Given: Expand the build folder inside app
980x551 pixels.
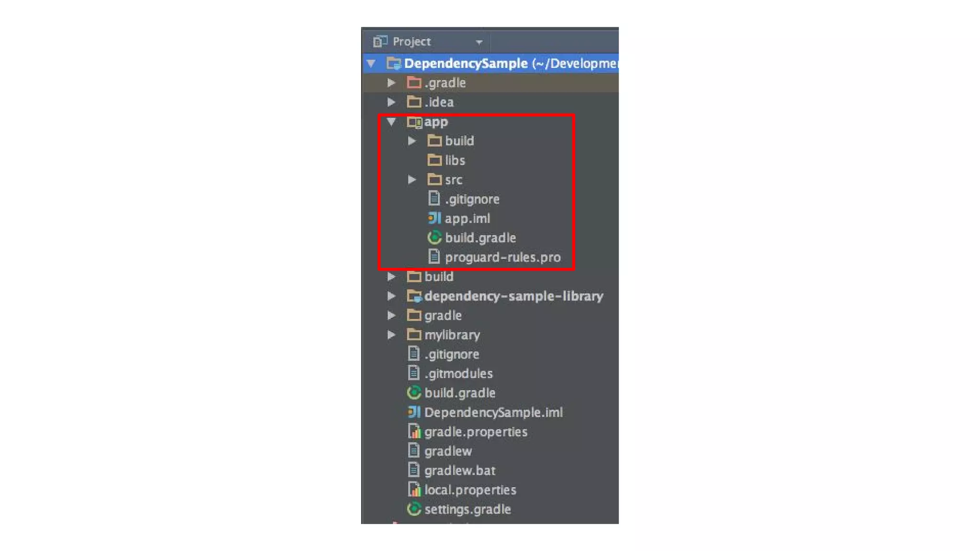Looking at the screenshot, I should (x=412, y=141).
